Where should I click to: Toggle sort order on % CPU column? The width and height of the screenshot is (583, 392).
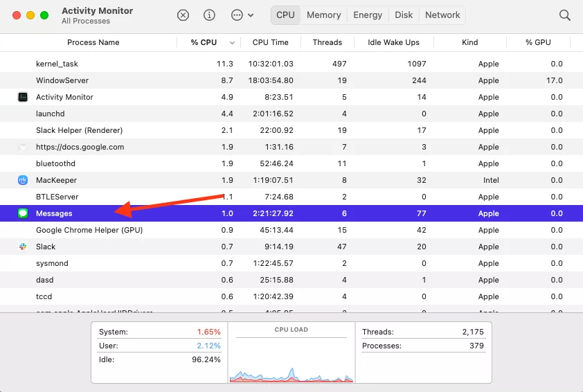pyautogui.click(x=204, y=42)
